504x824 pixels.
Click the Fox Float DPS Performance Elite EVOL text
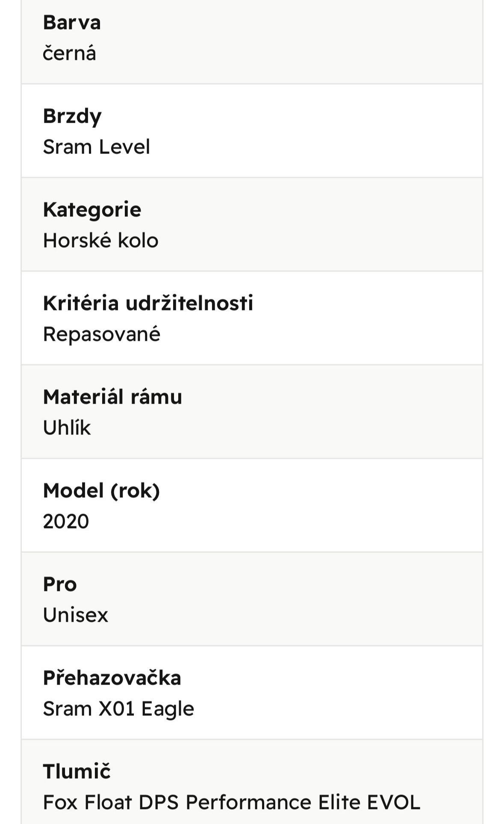(232, 803)
